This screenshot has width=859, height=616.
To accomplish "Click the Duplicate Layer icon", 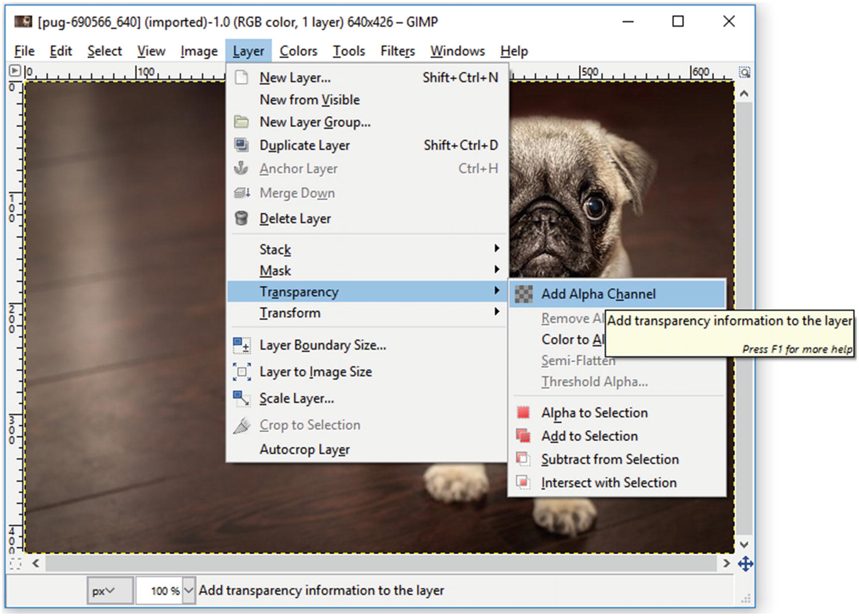I will coord(242,145).
